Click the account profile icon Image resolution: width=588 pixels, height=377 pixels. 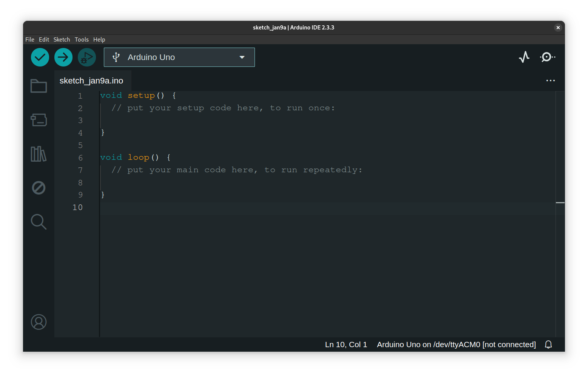[x=38, y=322]
